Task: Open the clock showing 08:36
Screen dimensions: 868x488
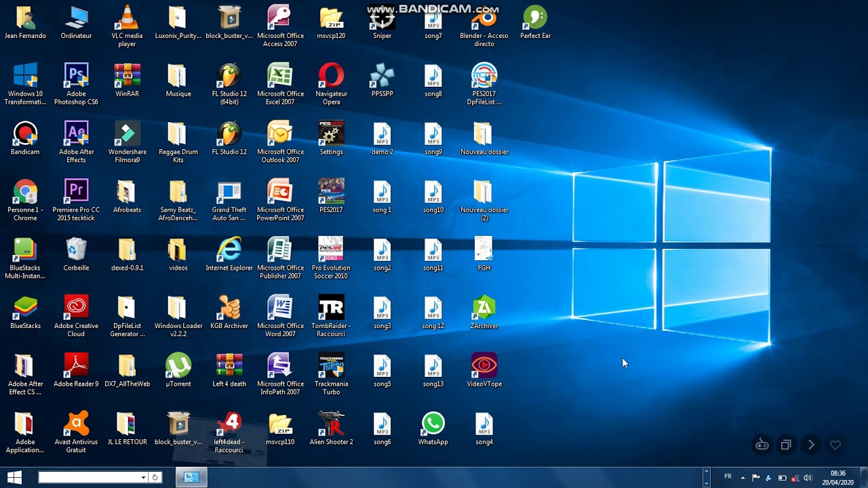Action: point(838,477)
